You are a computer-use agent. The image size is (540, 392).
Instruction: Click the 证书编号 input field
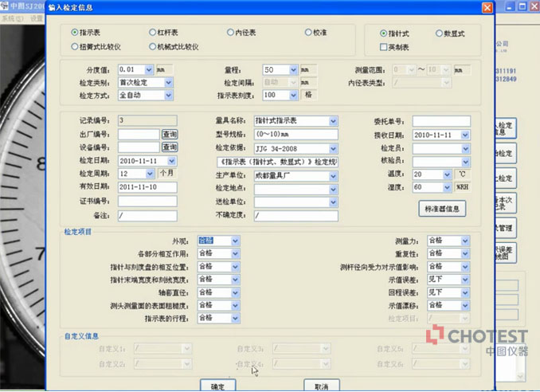(x=147, y=200)
